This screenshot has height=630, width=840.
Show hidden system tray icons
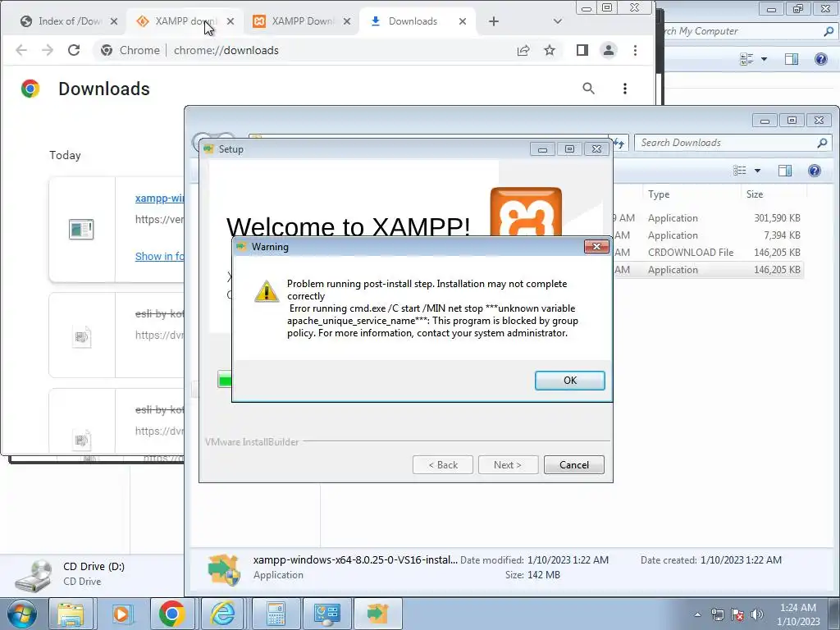[697, 614]
